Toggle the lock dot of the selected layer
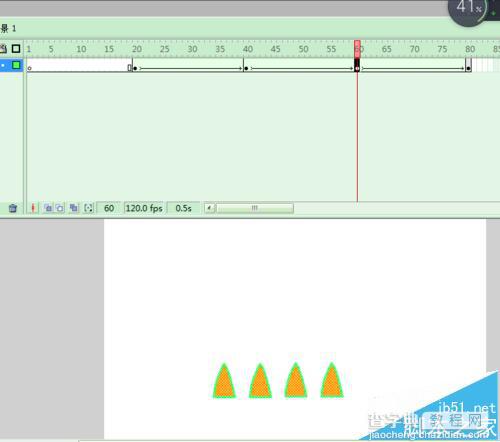 pyautogui.click(x=3, y=65)
